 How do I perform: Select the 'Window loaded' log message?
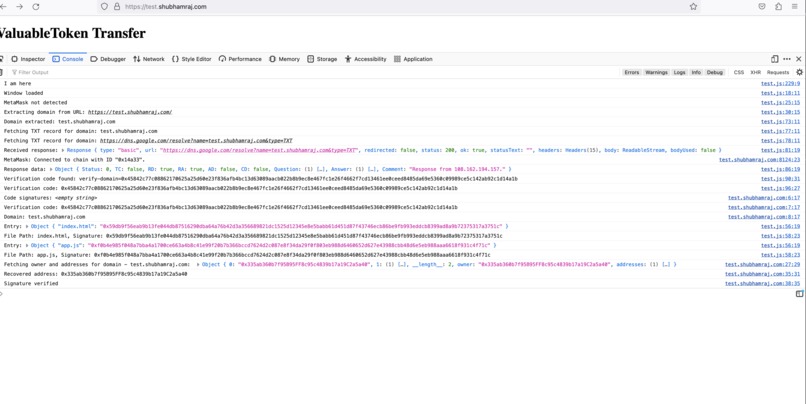tap(24, 93)
